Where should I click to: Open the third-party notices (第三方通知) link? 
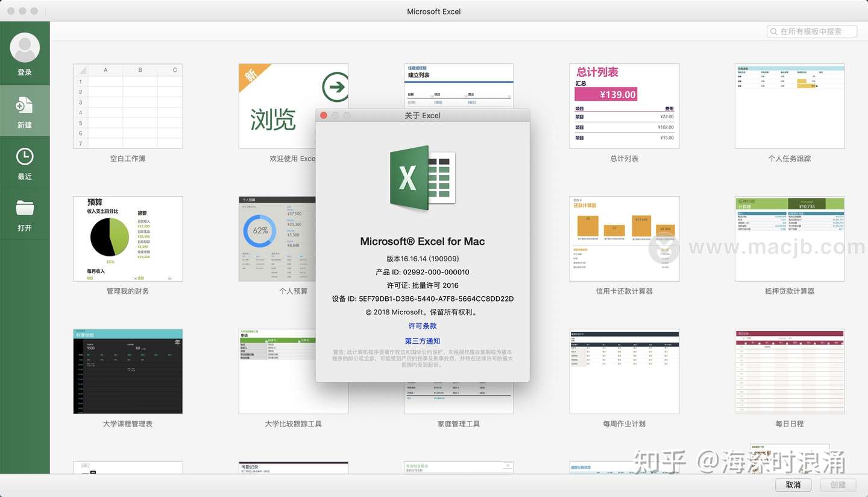(x=423, y=341)
